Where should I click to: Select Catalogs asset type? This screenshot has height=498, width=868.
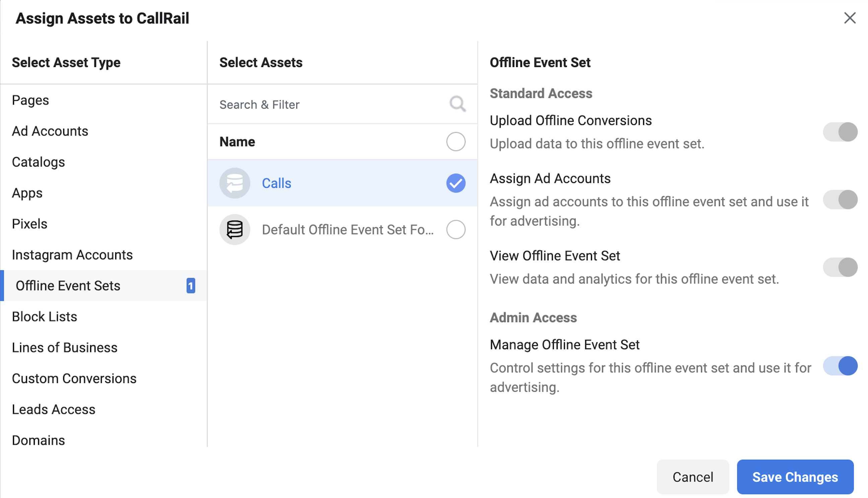[103, 162]
